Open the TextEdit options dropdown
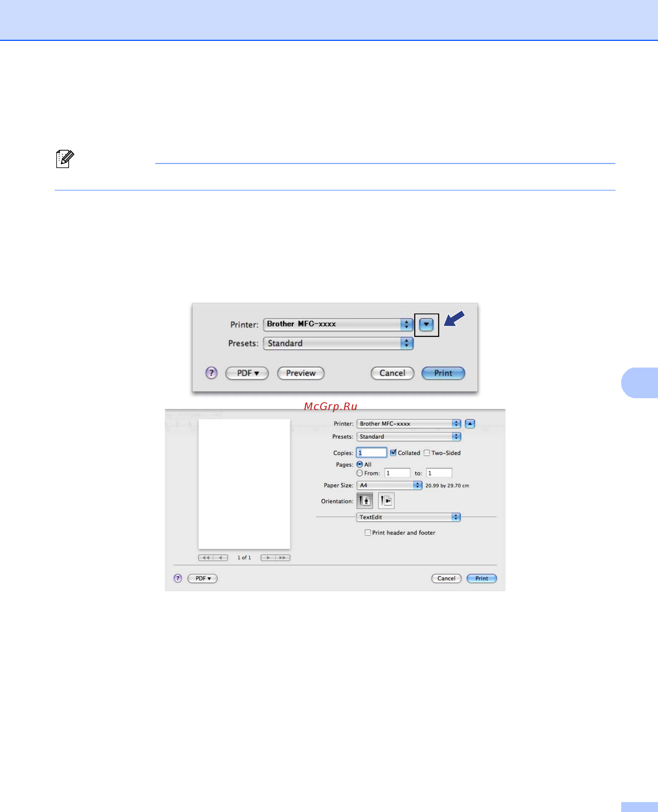This screenshot has width=658, height=812. pos(408,517)
